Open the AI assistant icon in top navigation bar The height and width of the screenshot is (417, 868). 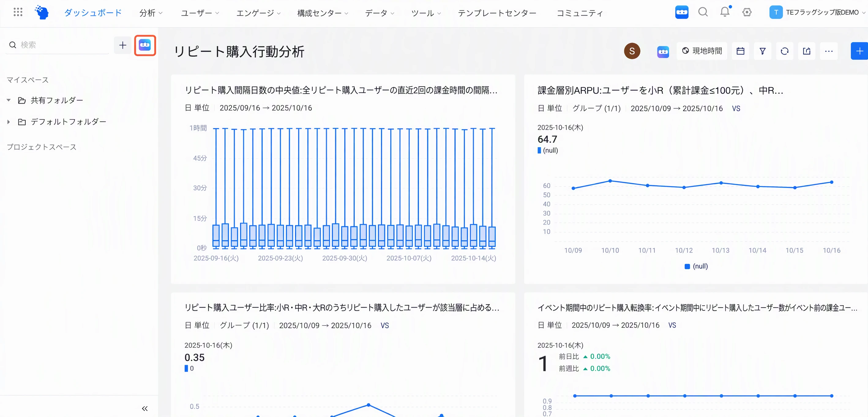coord(682,13)
